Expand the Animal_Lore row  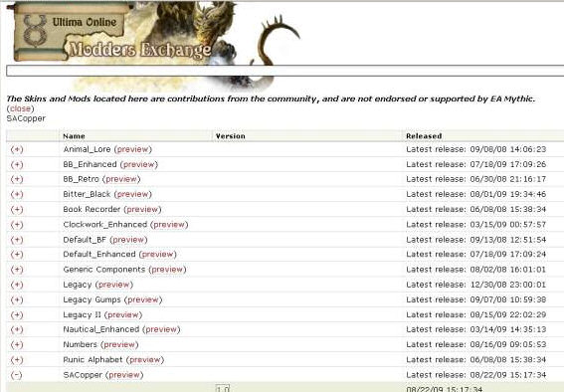tap(17, 149)
